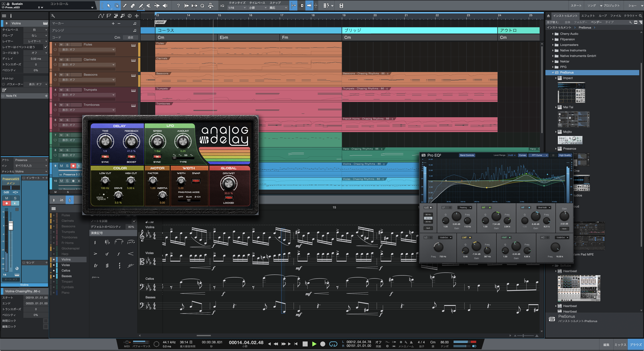Select the Eraser tool
This screenshot has height=351, width=644.
click(x=133, y=5)
